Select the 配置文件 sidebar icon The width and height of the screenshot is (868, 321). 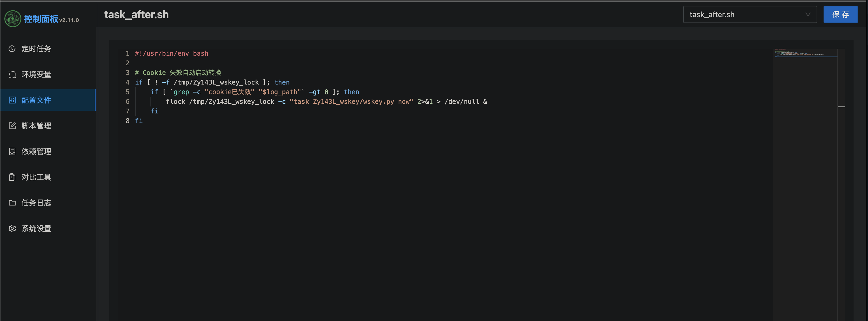(x=12, y=100)
